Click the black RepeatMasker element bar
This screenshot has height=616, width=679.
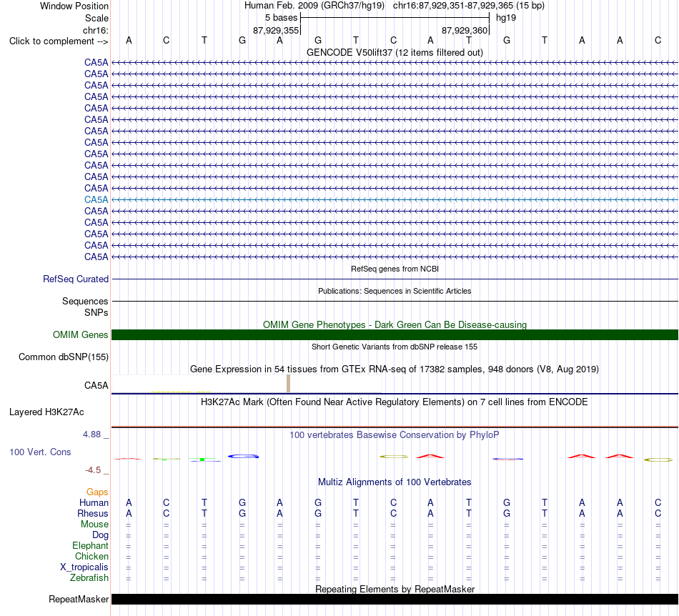point(395,599)
